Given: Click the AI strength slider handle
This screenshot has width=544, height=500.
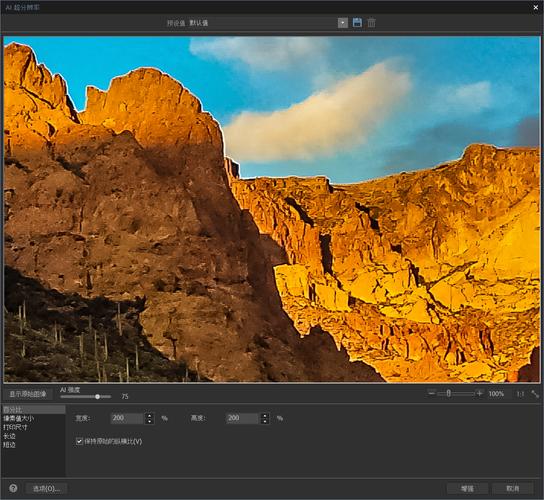Looking at the screenshot, I should (x=97, y=396).
